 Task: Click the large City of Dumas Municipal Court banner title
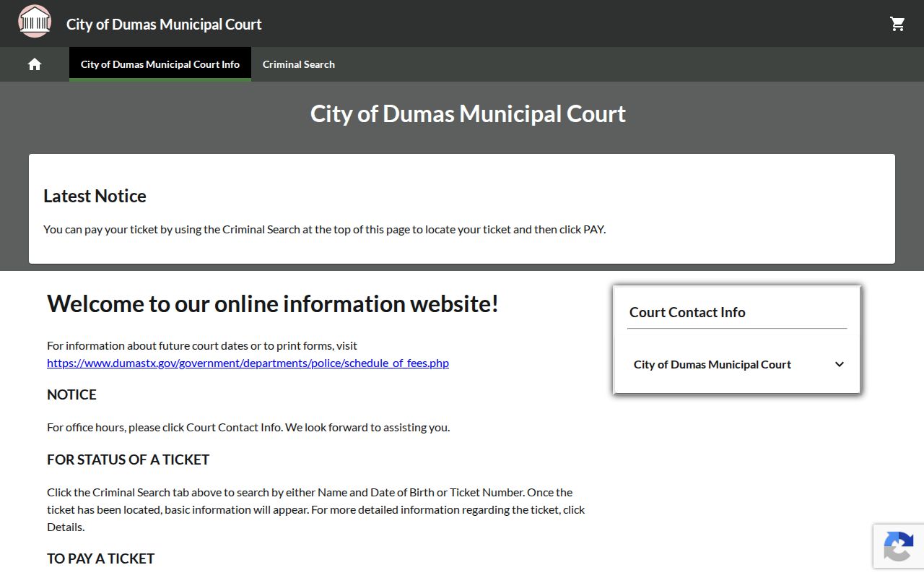click(x=468, y=113)
